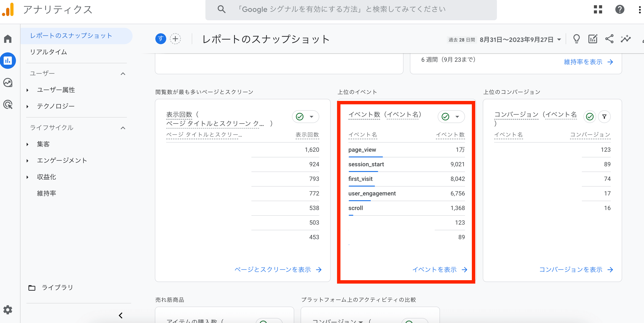Click the 表示回数 column header
Viewport: 644px width, 323px height.
[x=307, y=135]
